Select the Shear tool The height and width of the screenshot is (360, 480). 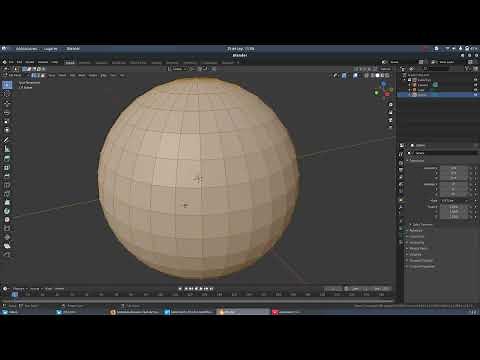pos(7,246)
